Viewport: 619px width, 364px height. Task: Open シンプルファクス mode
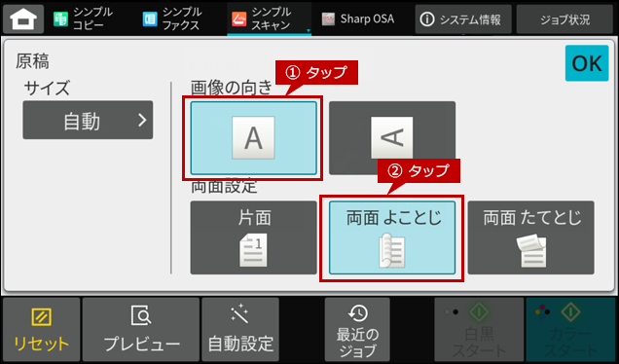(173, 18)
